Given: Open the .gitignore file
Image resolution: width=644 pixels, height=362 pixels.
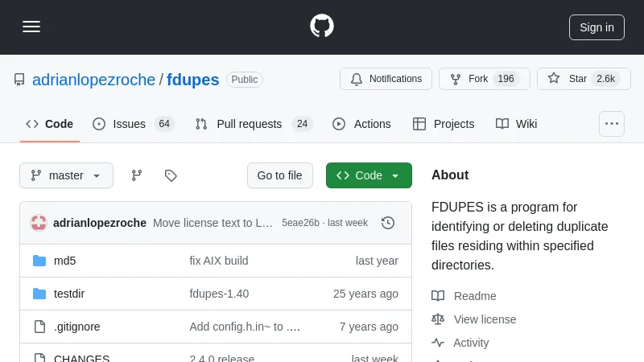Looking at the screenshot, I should tap(76, 327).
